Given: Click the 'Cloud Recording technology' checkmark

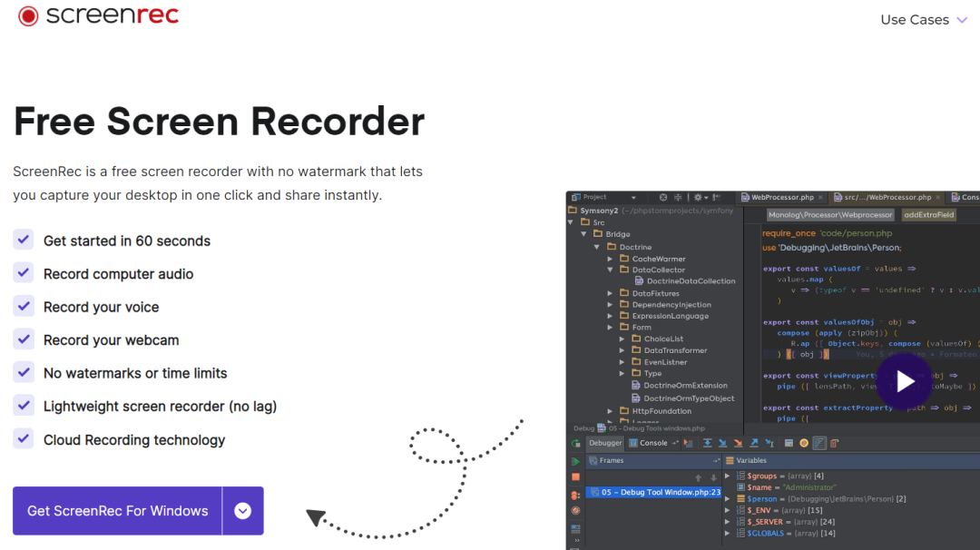Looking at the screenshot, I should click(24, 438).
